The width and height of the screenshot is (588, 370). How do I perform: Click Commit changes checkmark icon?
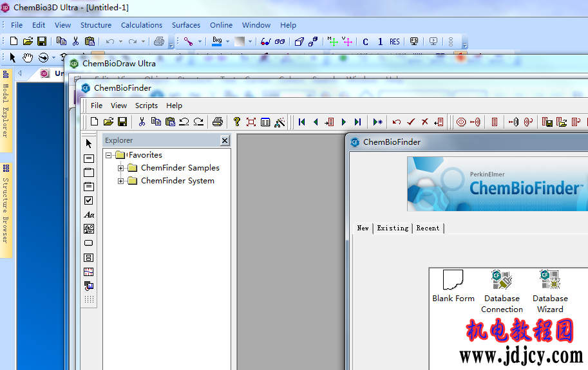[411, 122]
